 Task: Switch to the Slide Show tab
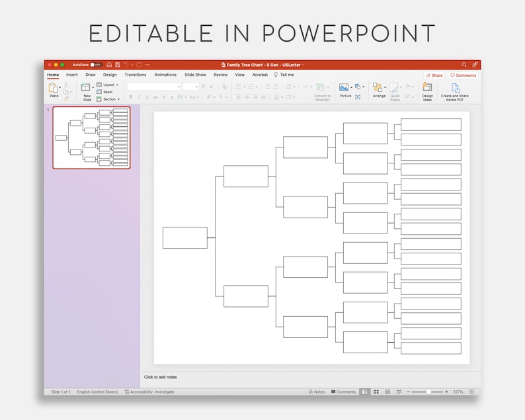click(195, 75)
